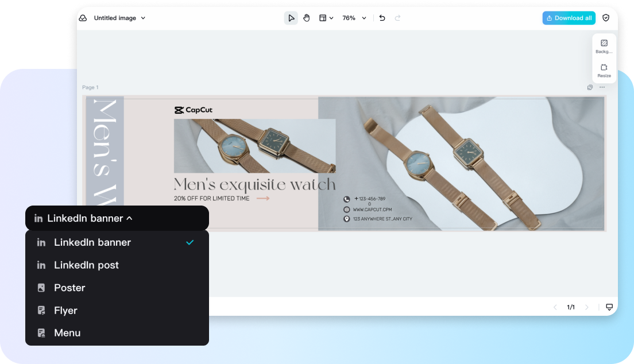Select the phone icon on the banner
Image resolution: width=634 pixels, height=364 pixels.
coord(346,199)
